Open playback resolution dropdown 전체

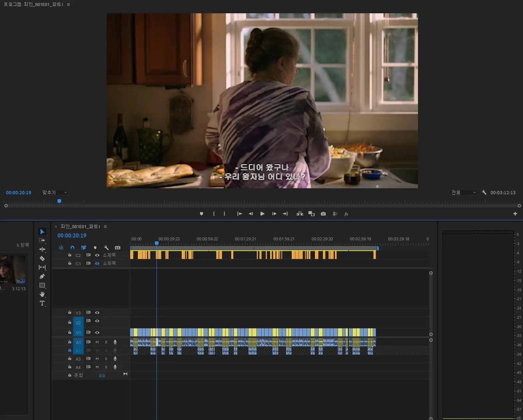(x=463, y=193)
